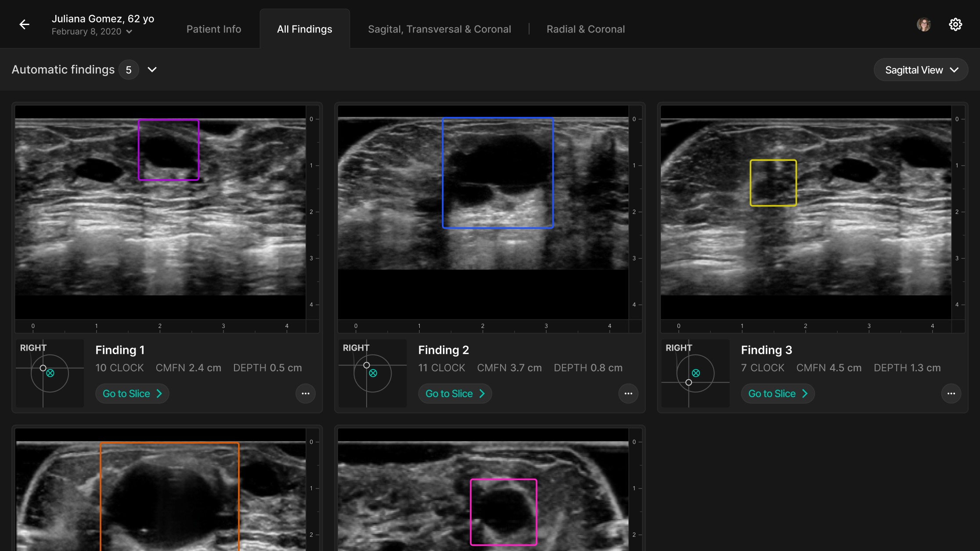Click Go to Slice for Finding 1

(x=132, y=394)
